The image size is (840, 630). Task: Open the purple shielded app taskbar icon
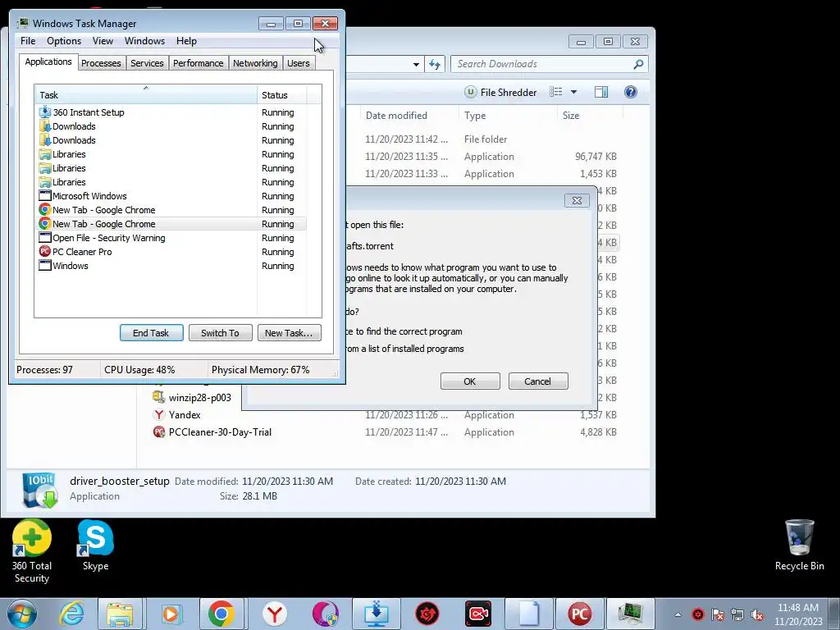[x=325, y=614]
